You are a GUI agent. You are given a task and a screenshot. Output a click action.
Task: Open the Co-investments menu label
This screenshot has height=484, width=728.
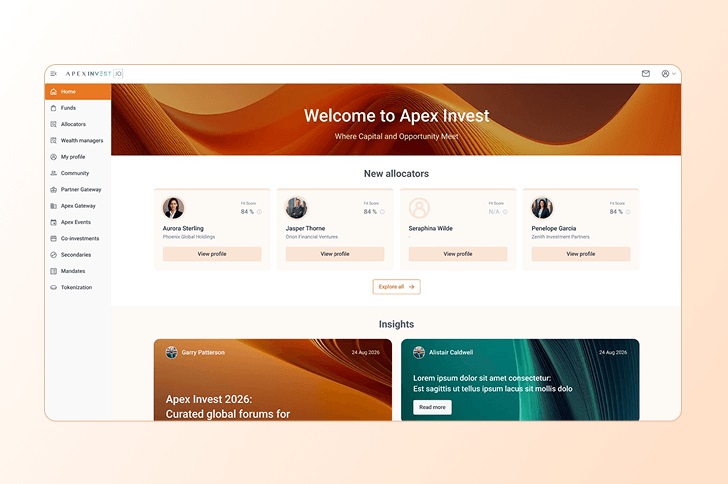coord(80,238)
